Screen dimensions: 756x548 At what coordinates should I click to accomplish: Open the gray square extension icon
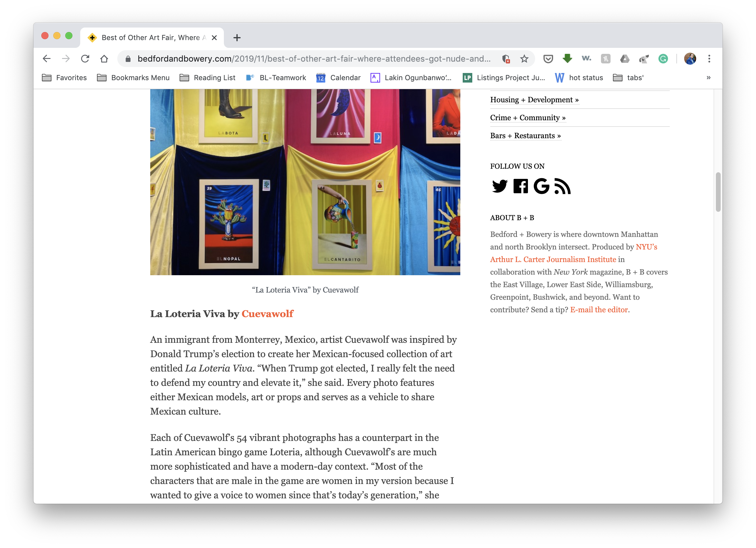605,59
